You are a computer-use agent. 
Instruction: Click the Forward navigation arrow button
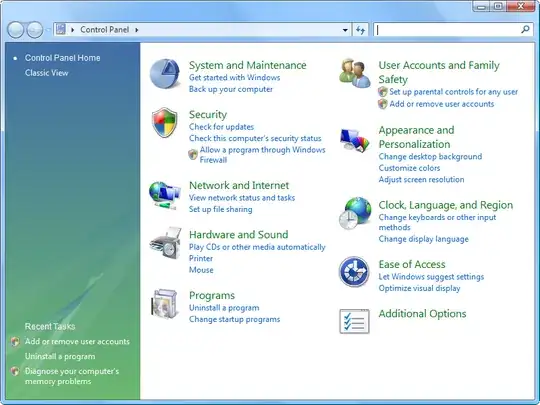click(35, 30)
